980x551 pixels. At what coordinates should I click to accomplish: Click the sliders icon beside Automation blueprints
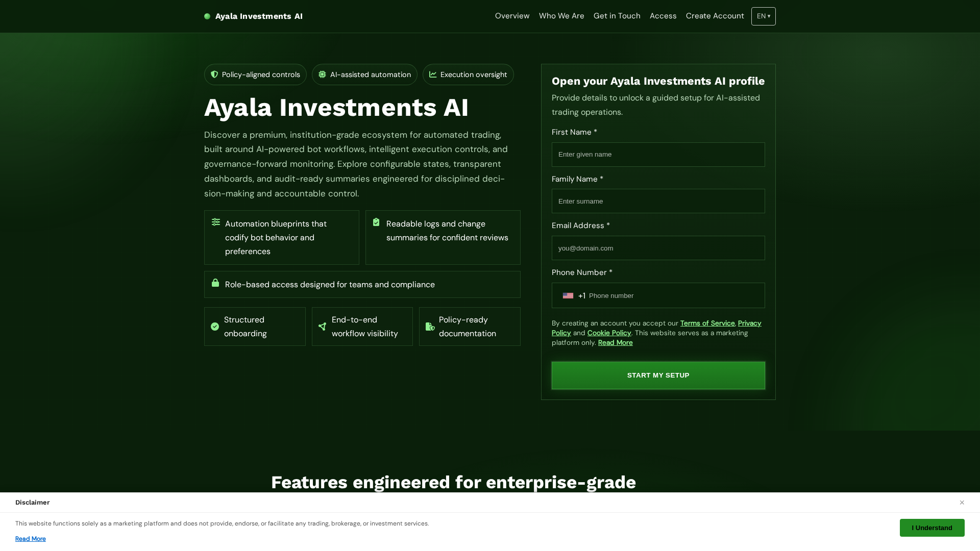tap(216, 222)
